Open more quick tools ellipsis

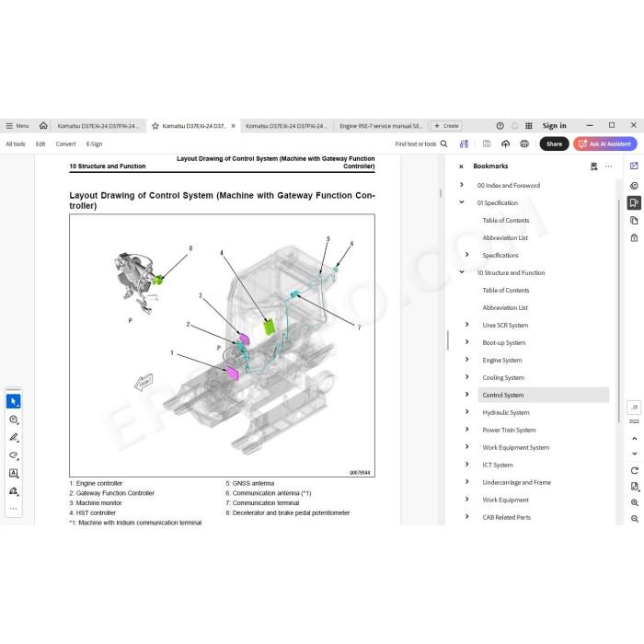tap(14, 509)
